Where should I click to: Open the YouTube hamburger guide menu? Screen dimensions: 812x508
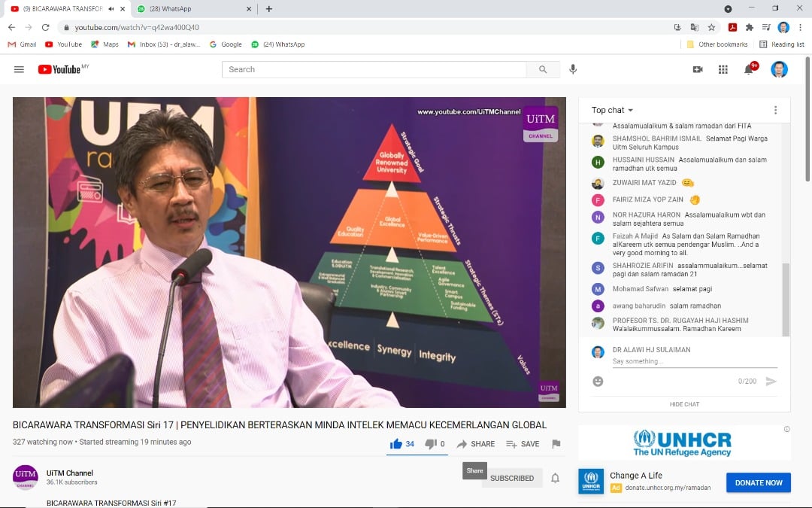click(19, 69)
